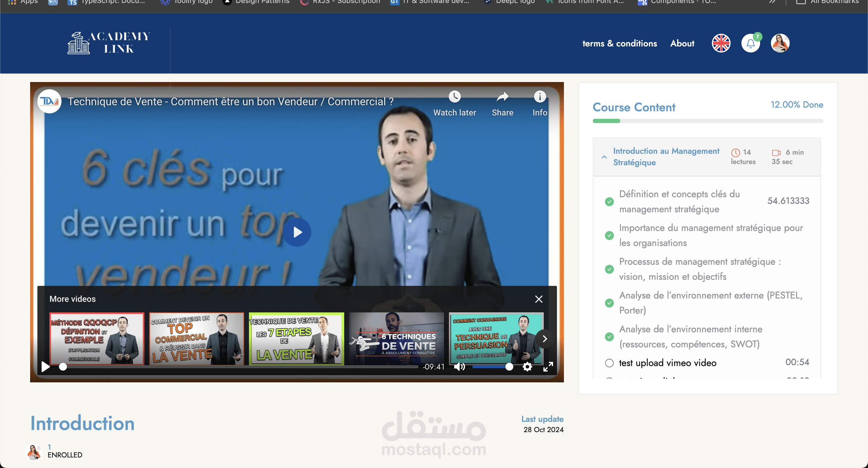Toggle the PESTEL Porter lecture checkmark
The height and width of the screenshot is (468, 868).
(x=609, y=303)
